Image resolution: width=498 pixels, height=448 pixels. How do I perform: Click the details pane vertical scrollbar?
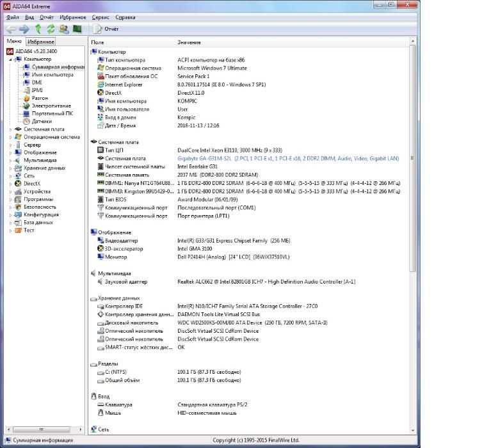tap(413, 158)
